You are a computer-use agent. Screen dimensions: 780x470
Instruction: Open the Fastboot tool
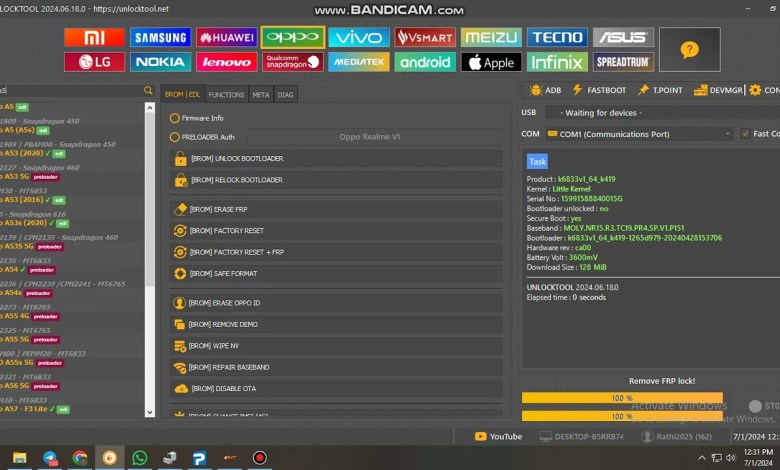point(599,90)
